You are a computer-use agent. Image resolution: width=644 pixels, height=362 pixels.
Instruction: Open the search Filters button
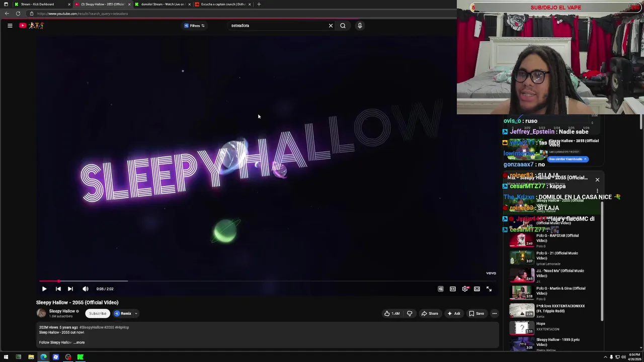click(194, 26)
